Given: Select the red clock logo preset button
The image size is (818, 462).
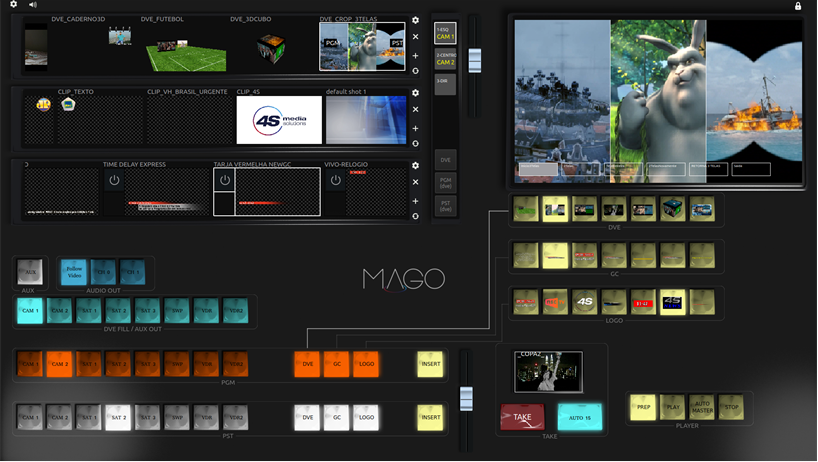Looking at the screenshot, I should coord(643,302).
